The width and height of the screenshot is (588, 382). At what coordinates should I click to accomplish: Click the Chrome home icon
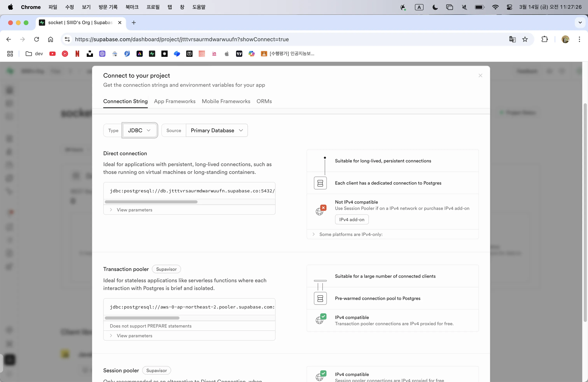click(50, 39)
